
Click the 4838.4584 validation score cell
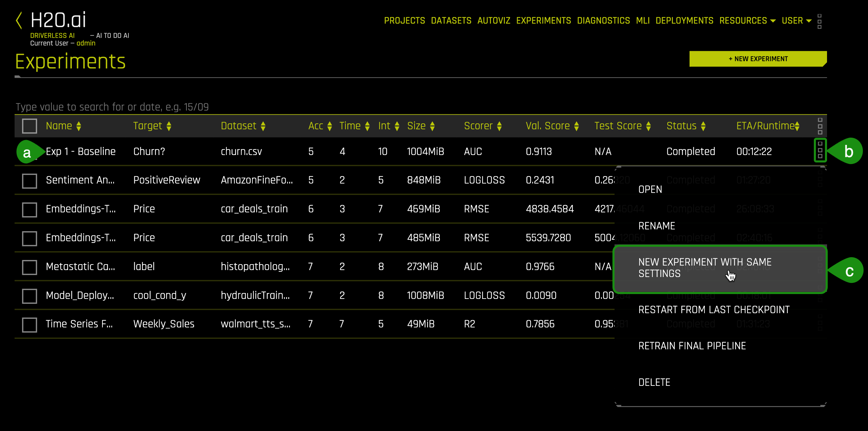550,209
